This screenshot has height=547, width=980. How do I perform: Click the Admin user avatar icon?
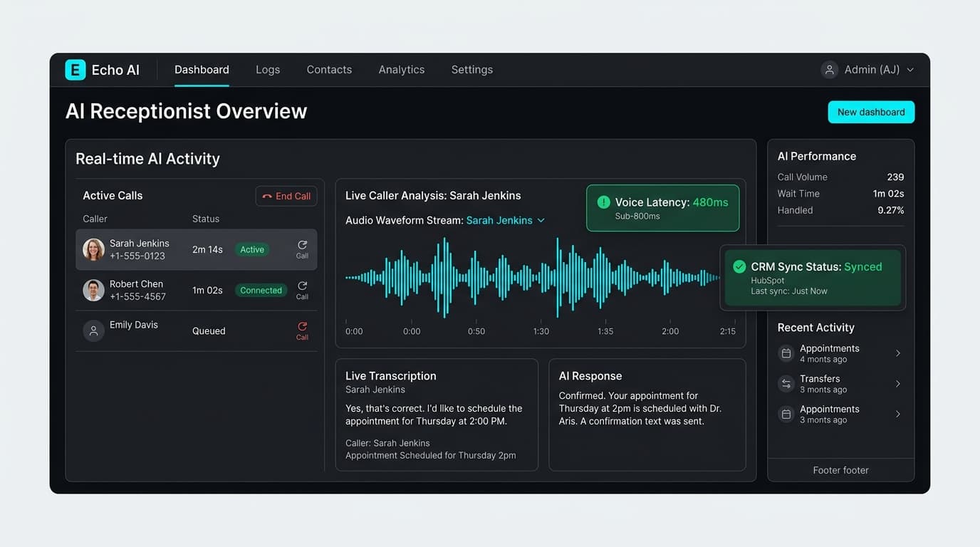(829, 70)
